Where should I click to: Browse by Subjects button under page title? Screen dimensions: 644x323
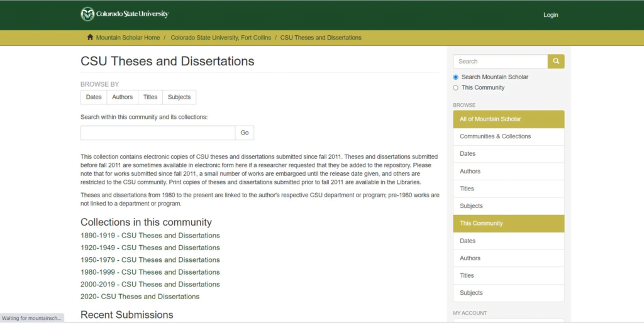pos(179,97)
